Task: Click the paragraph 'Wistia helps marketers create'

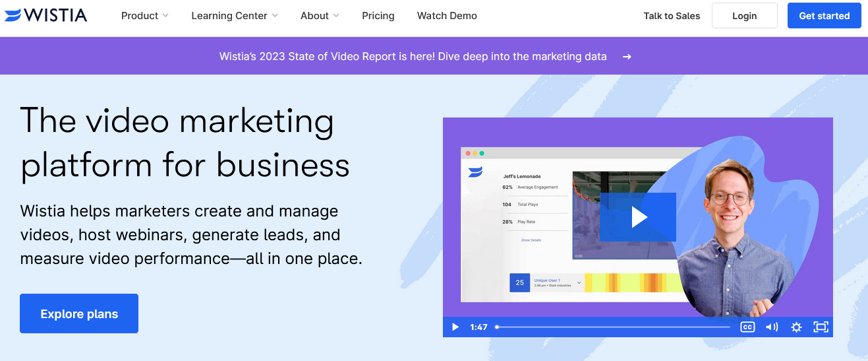Action: tap(191, 234)
